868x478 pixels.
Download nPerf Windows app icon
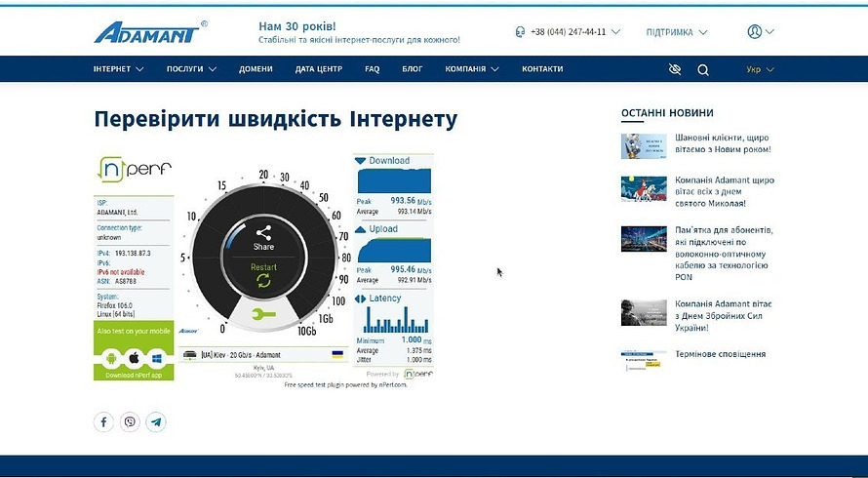coord(157,358)
